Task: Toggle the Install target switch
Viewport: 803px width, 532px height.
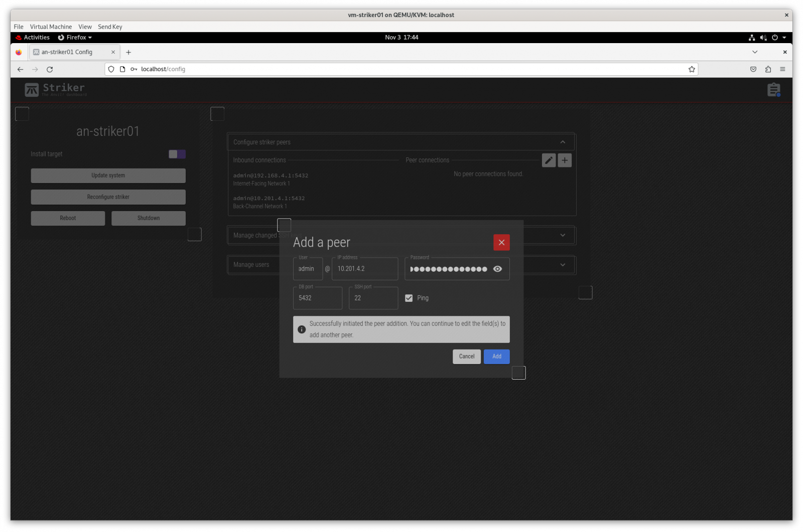Action: pos(177,154)
